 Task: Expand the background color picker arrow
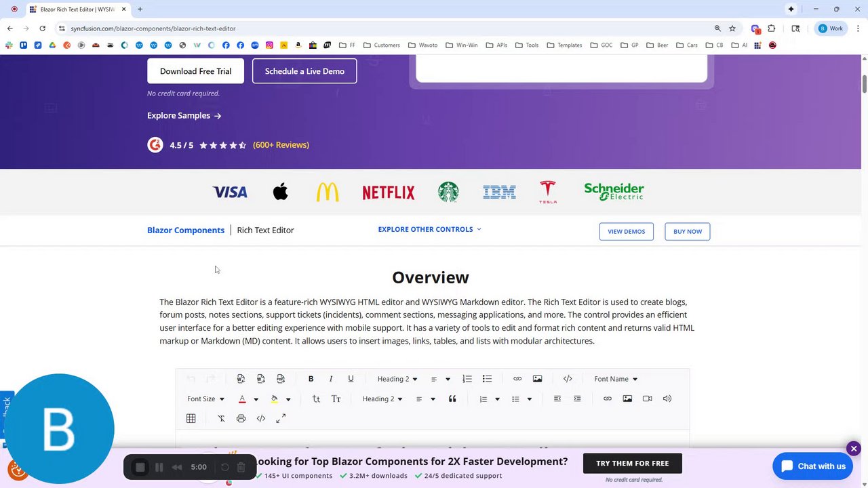point(288,399)
